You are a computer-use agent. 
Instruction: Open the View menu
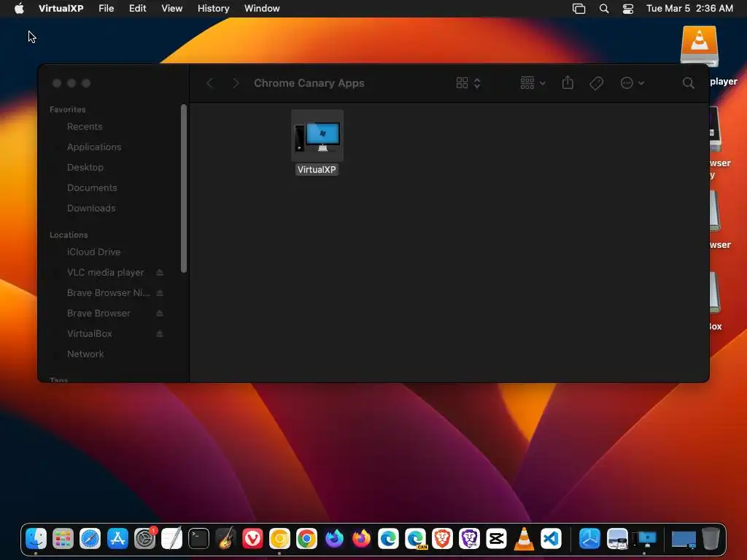click(172, 9)
